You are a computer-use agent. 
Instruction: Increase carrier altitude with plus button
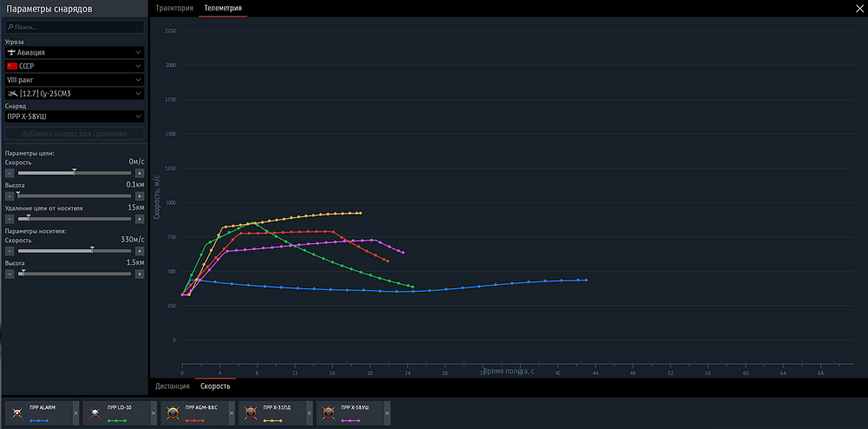click(x=140, y=274)
